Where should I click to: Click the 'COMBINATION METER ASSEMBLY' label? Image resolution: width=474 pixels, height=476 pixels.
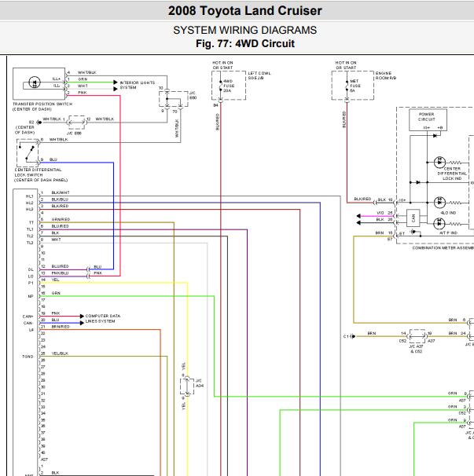pyautogui.click(x=443, y=248)
